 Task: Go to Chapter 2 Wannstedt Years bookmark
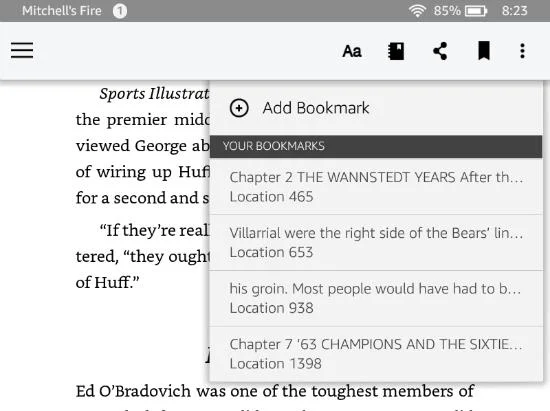[x=376, y=187]
